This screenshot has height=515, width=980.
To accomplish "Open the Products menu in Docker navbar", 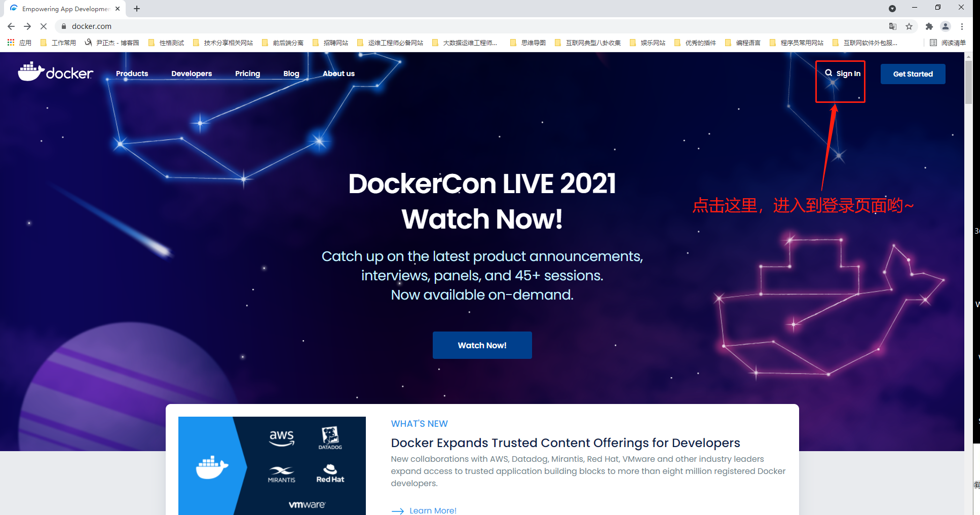I will [132, 73].
